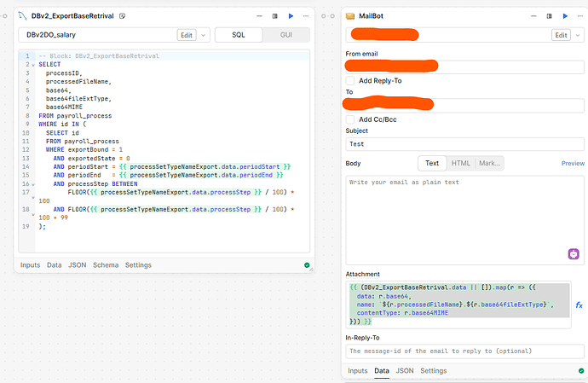Run the DBv2_ExportBaseRetrival block
Screen dimensions: 588x383
tap(291, 15)
